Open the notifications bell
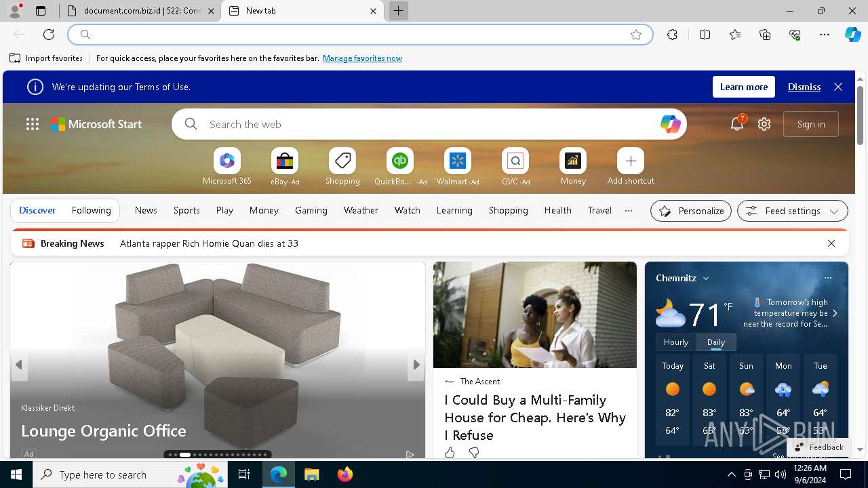The image size is (868, 488). [737, 124]
